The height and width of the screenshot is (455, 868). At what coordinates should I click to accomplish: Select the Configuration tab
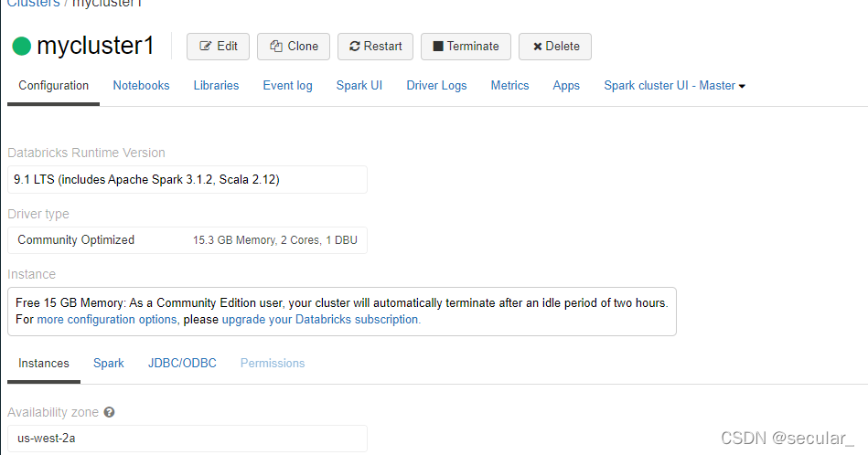(x=54, y=86)
